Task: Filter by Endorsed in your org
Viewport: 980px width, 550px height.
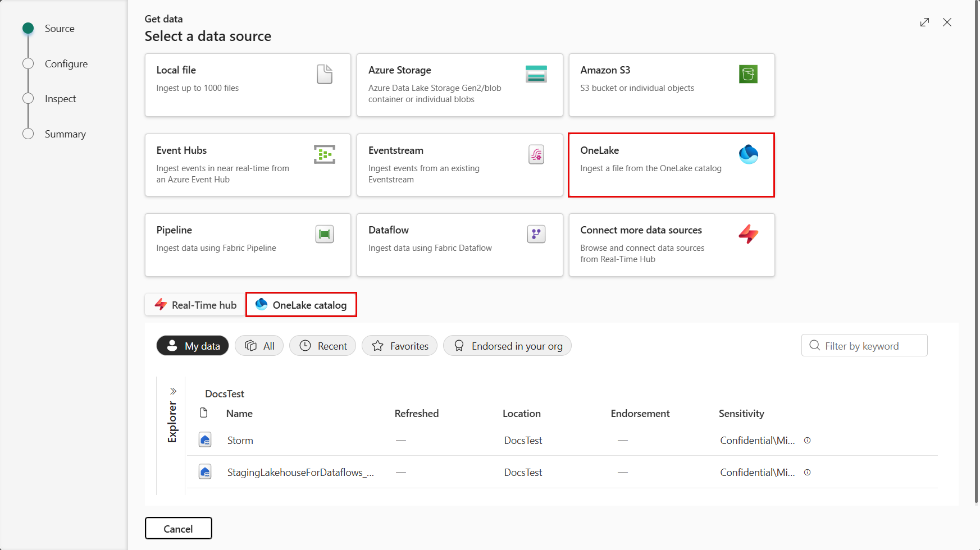Action: pyautogui.click(x=507, y=346)
